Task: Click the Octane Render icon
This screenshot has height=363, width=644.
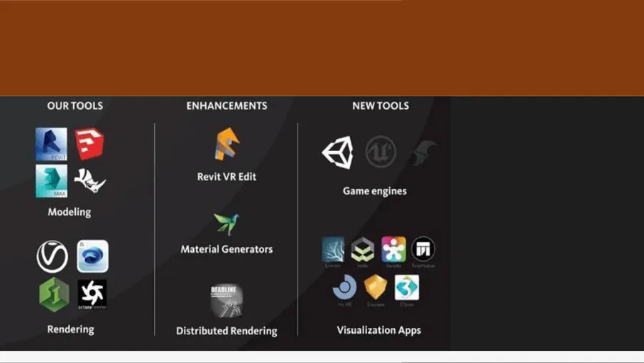Action: [92, 295]
